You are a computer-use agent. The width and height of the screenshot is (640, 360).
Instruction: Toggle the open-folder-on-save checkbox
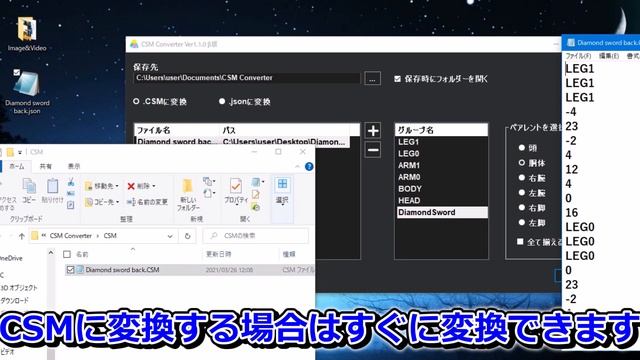[x=398, y=79]
